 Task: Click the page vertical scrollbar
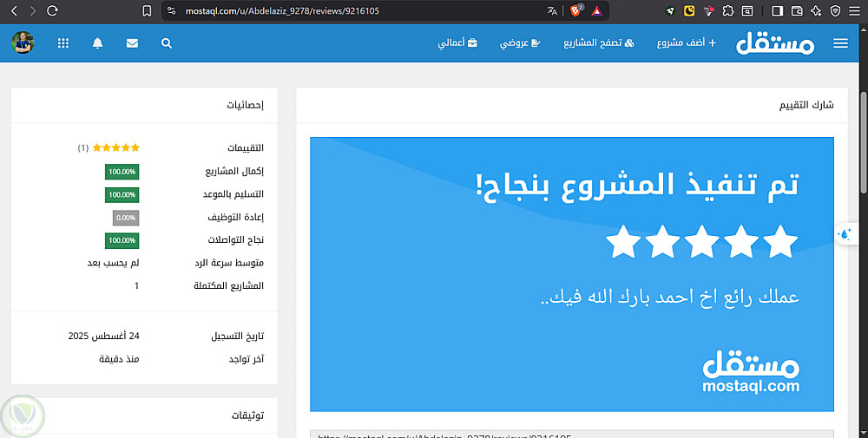863,144
